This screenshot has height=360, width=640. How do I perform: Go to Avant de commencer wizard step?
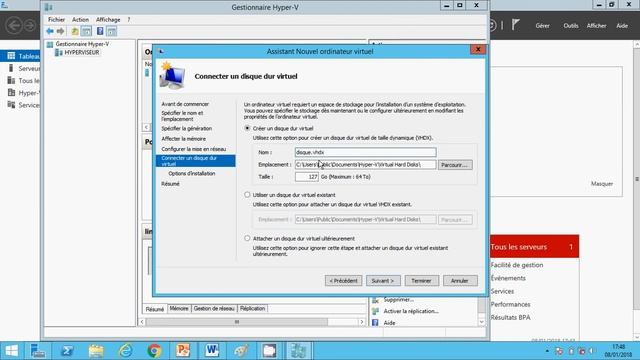tap(185, 104)
